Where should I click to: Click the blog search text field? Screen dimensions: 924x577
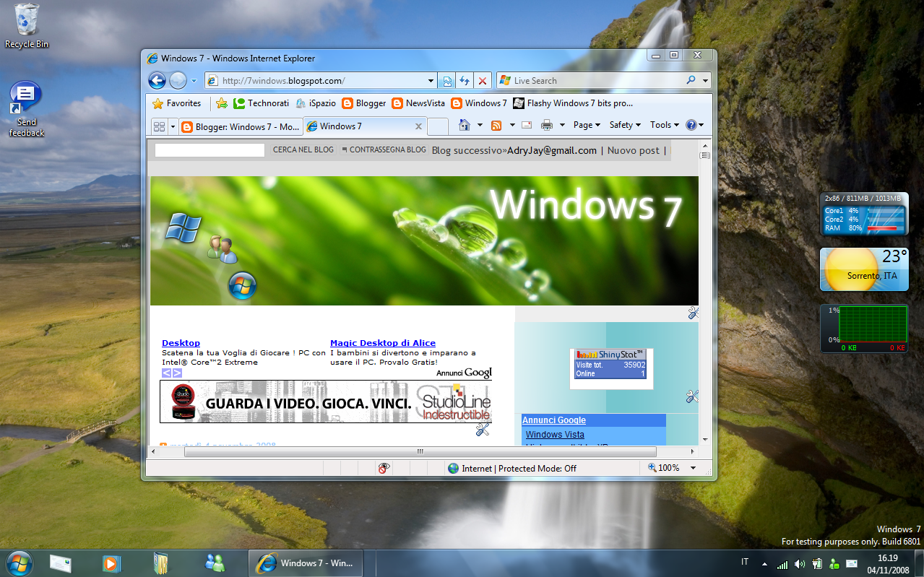point(210,150)
